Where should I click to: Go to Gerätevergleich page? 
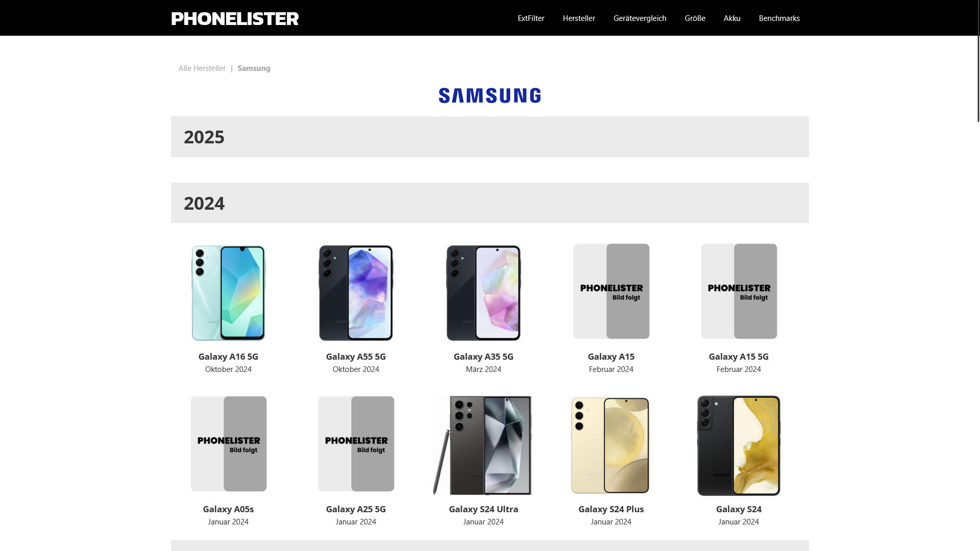640,18
